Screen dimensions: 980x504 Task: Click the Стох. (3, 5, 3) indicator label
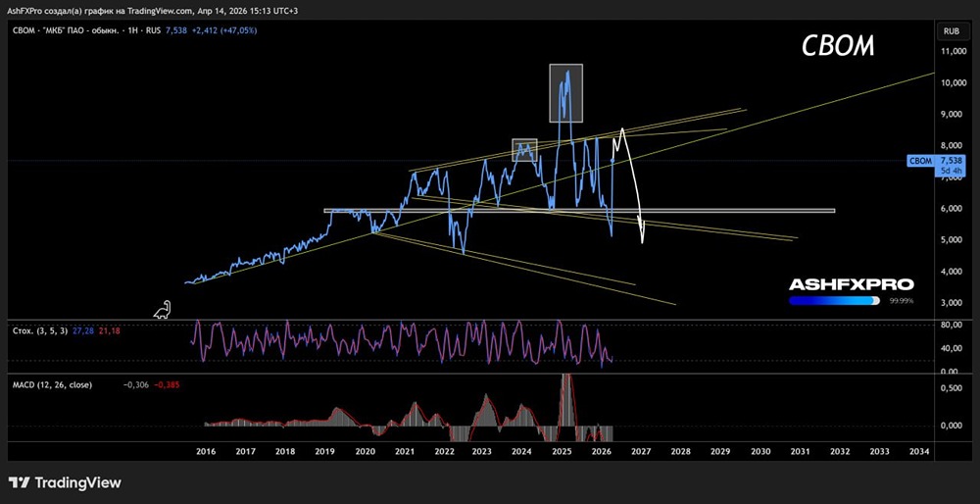(40, 329)
